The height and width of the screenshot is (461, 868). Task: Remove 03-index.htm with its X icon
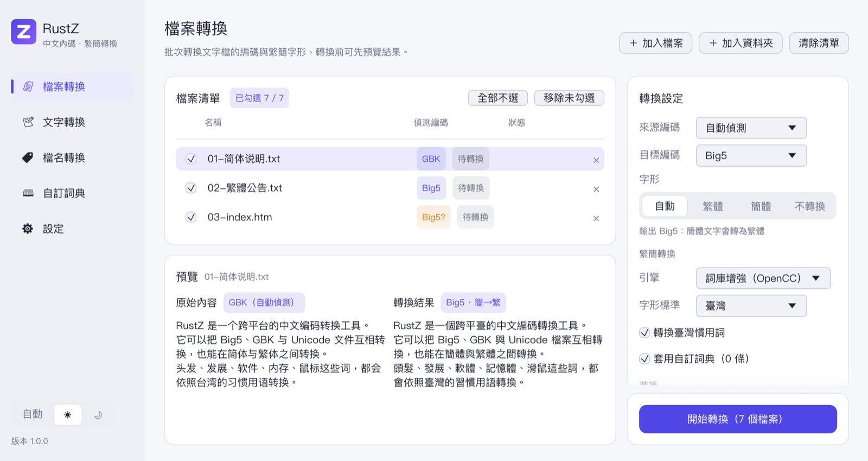tap(596, 218)
